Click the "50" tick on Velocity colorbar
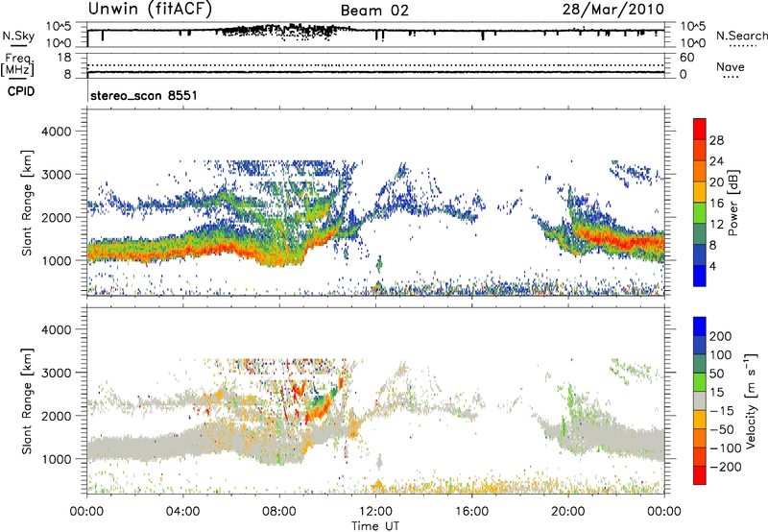 pyautogui.click(x=716, y=374)
